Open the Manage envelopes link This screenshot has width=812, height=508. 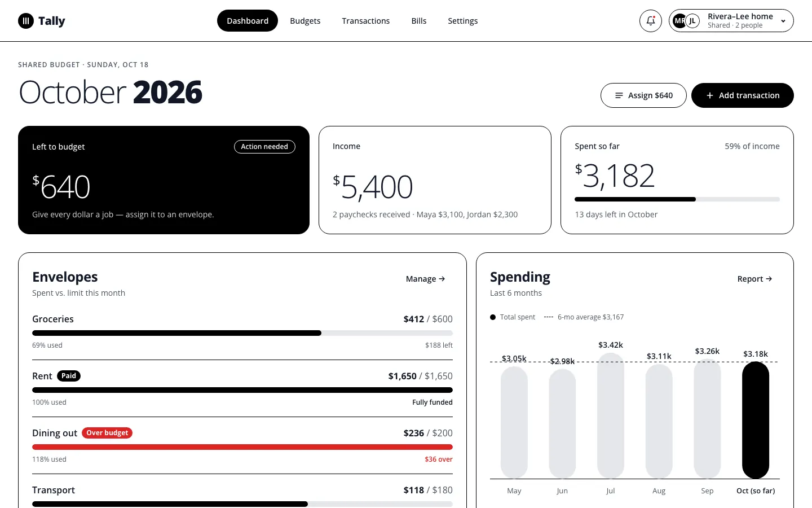426,279
